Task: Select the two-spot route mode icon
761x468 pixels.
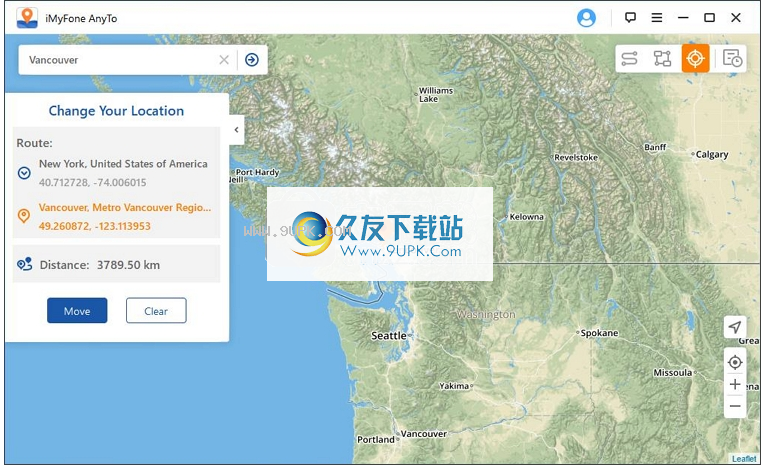Action: (x=629, y=58)
